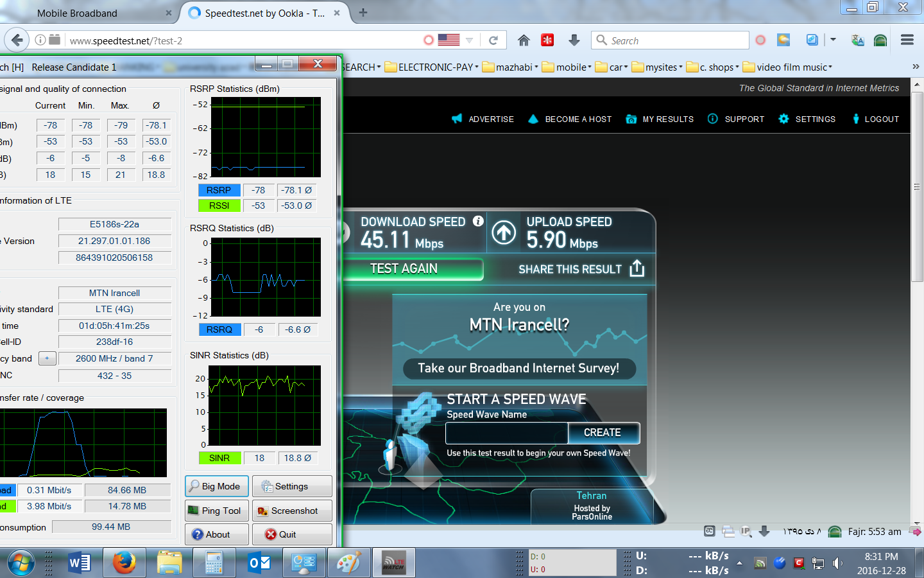Click the volume speaker tray icon

tap(837, 563)
